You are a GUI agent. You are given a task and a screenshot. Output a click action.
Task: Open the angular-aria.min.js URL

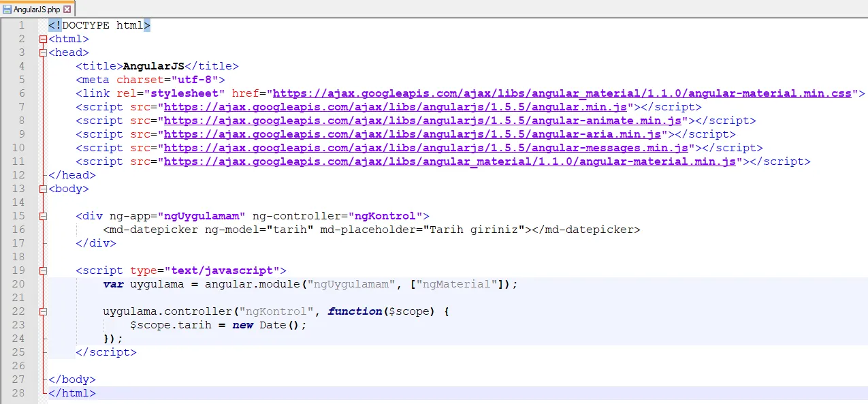(412, 134)
